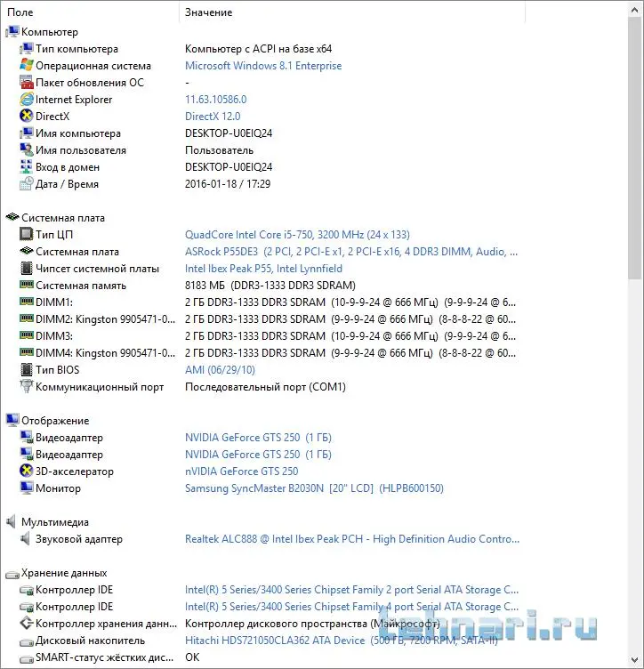Open QuadCore Intel Core i5-750 link
Screen dimensions: 644x669
click(297, 235)
